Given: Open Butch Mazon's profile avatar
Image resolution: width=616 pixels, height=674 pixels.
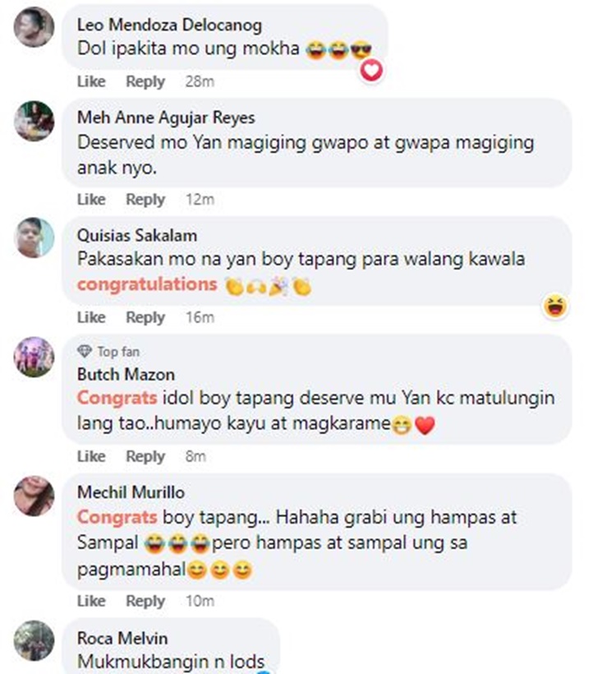Looking at the screenshot, I should pyautogui.click(x=34, y=357).
